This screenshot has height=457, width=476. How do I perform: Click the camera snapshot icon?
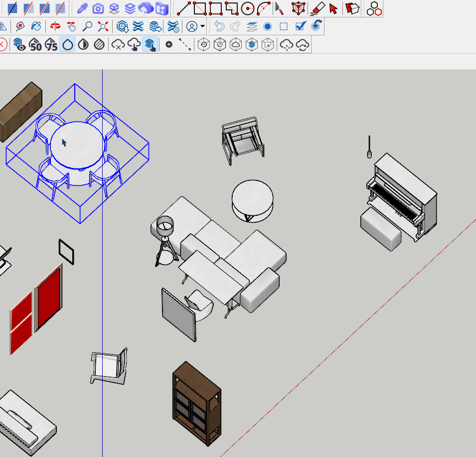[x=98, y=8]
